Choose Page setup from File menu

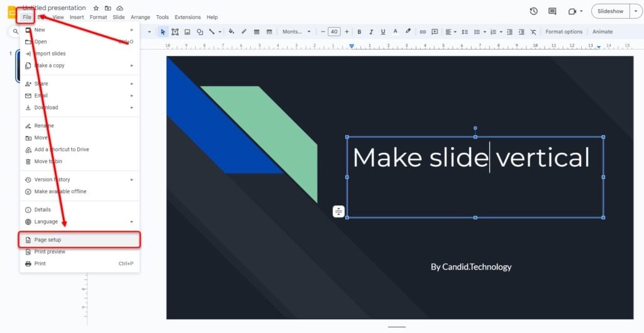(48, 240)
